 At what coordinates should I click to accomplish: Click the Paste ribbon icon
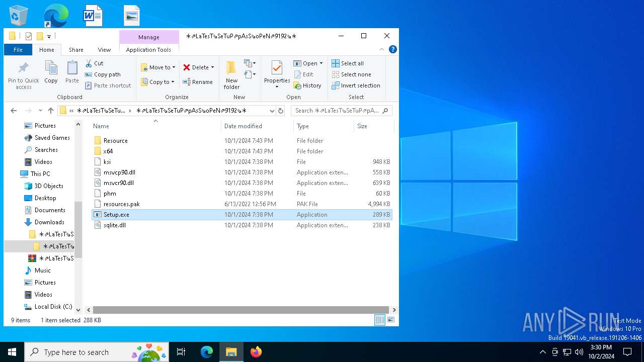(72, 68)
